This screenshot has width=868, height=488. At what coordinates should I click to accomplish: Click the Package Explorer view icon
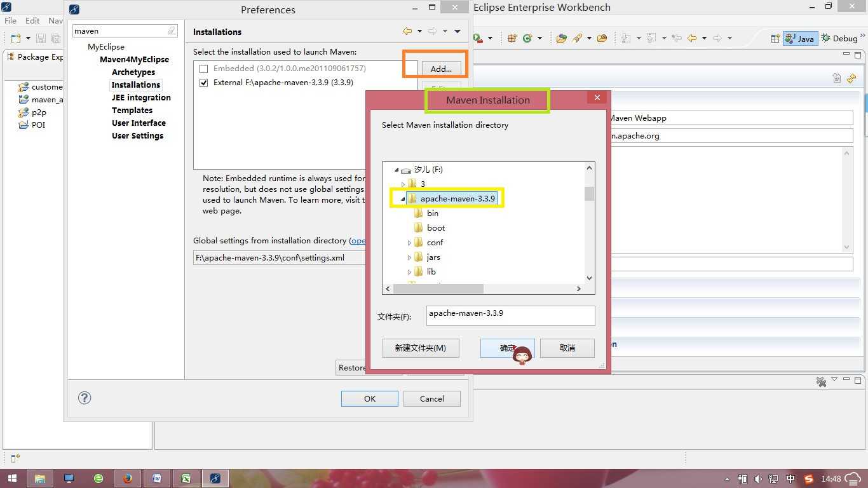pyautogui.click(x=11, y=57)
